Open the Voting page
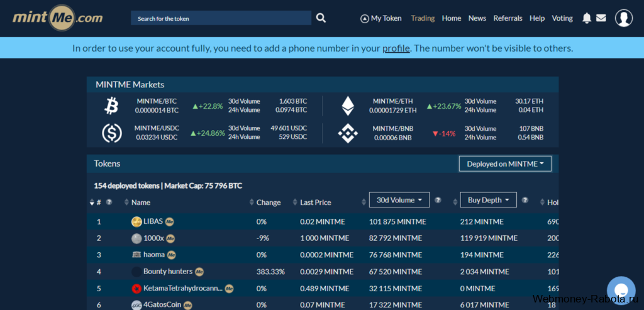 click(x=562, y=18)
